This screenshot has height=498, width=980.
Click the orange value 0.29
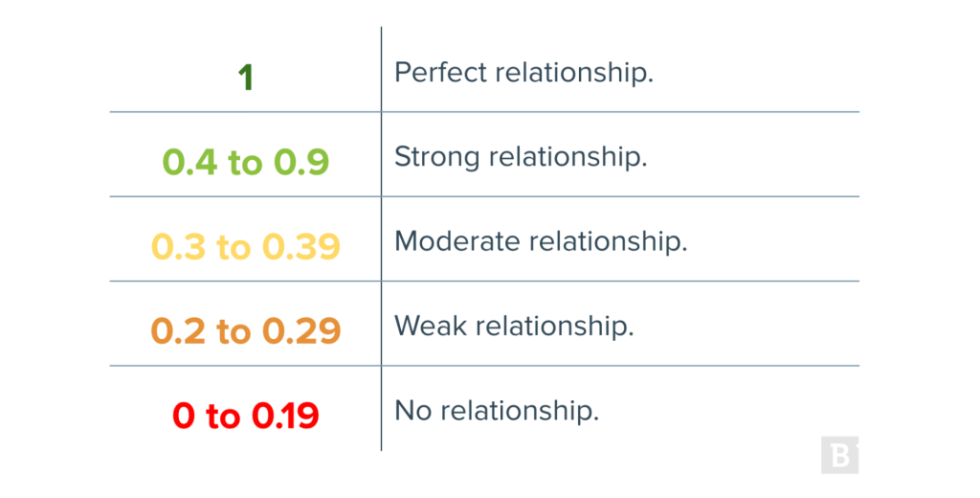(301, 331)
